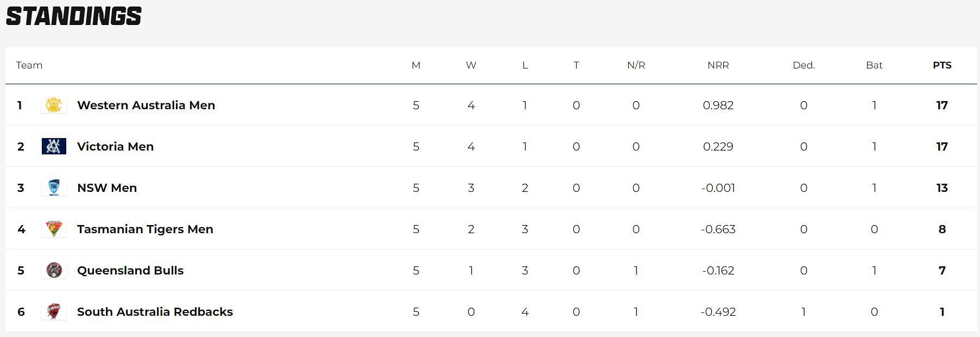980x337 pixels.
Task: Open Victoria Men team name
Action: point(115,146)
